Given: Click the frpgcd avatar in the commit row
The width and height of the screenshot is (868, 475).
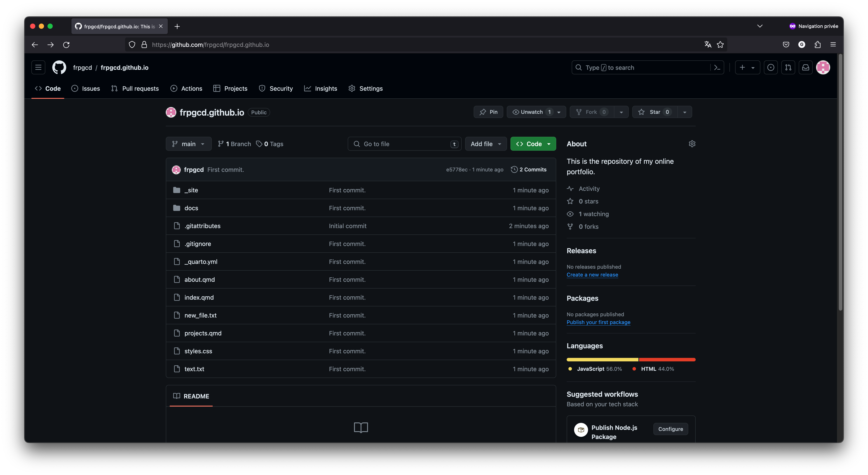Looking at the screenshot, I should click(x=176, y=170).
